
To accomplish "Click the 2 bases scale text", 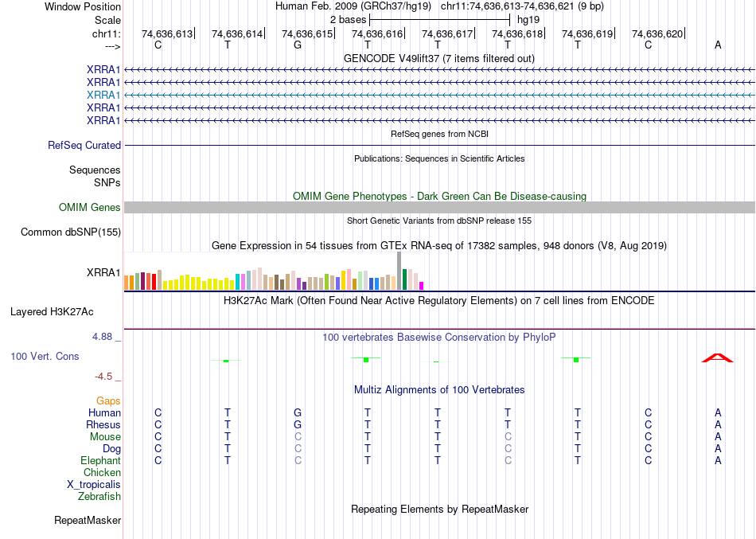I will point(348,20).
